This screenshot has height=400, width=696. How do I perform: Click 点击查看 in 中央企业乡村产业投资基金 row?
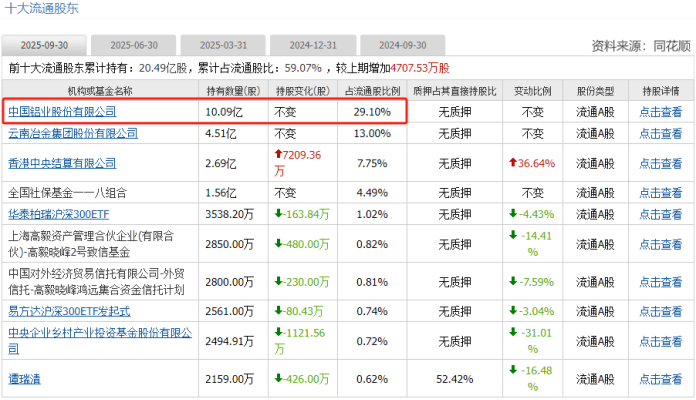(x=660, y=341)
